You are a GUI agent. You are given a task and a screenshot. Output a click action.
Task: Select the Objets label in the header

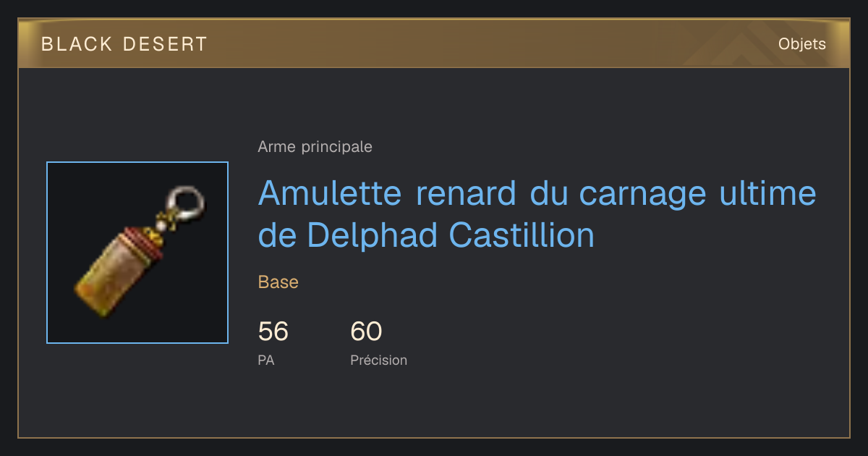[x=801, y=44]
